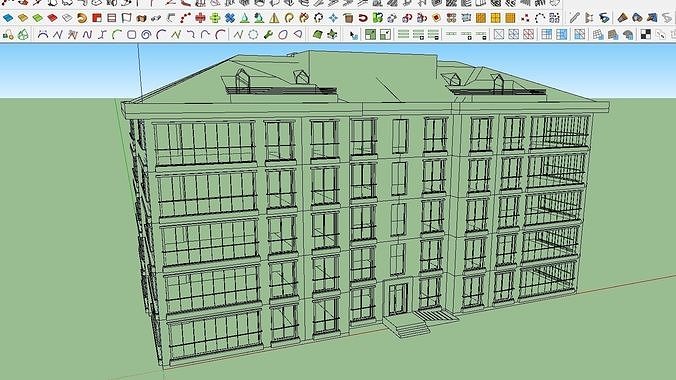Click the first green square selection icon
The image size is (676, 380).
coord(370,35)
